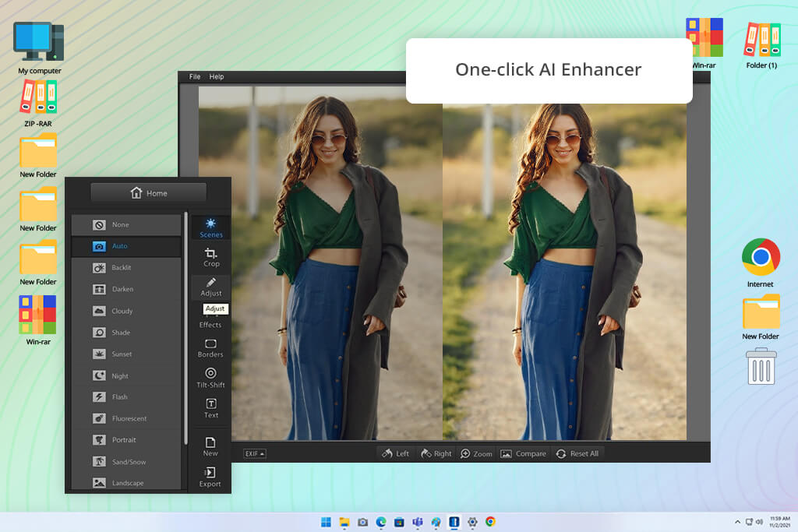
Task: Rotate image Left
Action: (395, 453)
